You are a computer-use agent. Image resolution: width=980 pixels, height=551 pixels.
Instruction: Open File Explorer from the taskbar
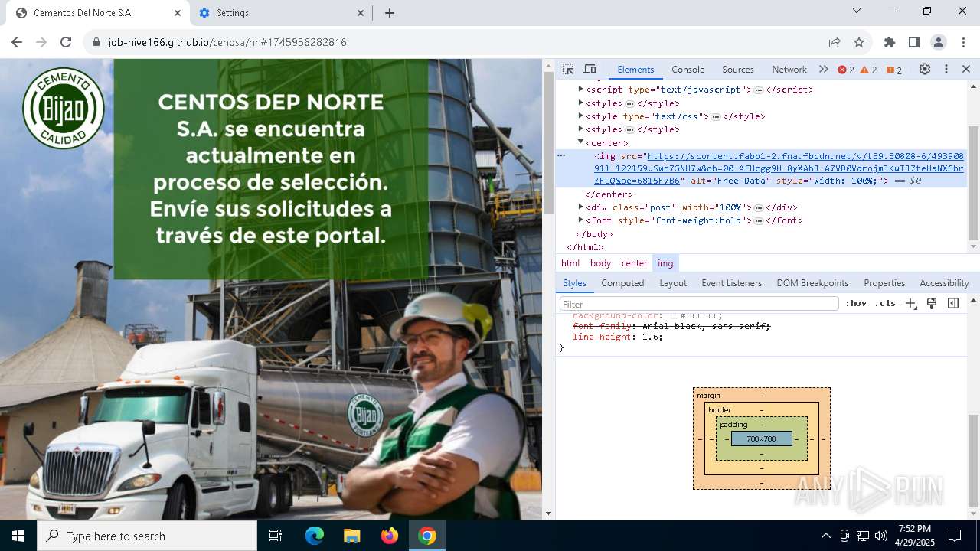tap(352, 536)
